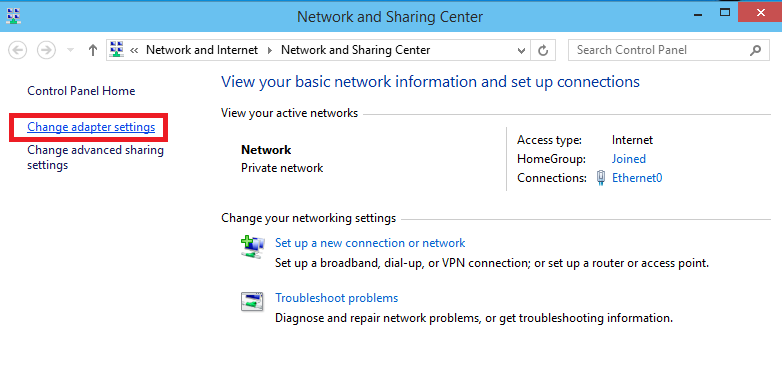
Task: Click the title bar window system icon
Action: pos(13,16)
